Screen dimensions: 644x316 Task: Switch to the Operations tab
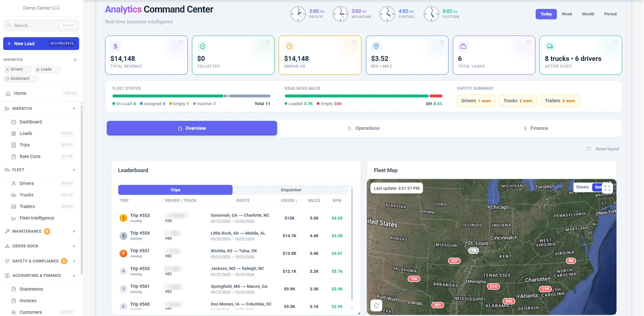click(x=363, y=128)
